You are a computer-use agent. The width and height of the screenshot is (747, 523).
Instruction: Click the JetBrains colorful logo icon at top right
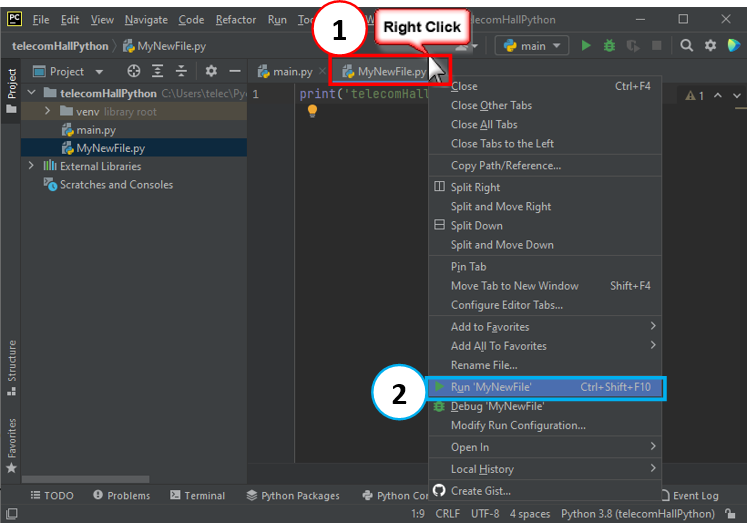pyautogui.click(x=734, y=46)
